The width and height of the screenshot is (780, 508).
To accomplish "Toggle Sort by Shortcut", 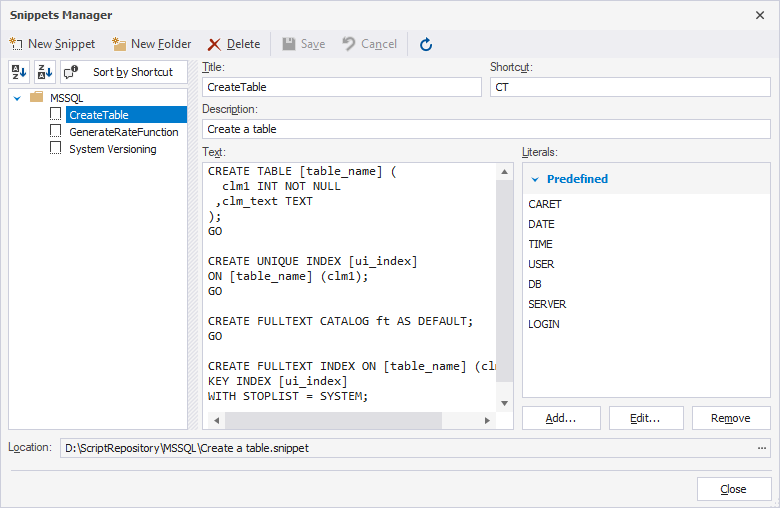I will (124, 72).
